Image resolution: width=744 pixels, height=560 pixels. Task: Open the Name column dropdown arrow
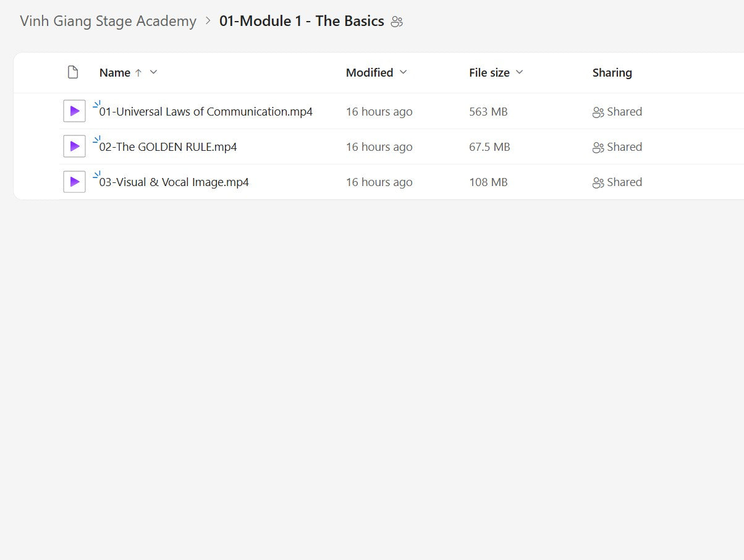coord(154,72)
